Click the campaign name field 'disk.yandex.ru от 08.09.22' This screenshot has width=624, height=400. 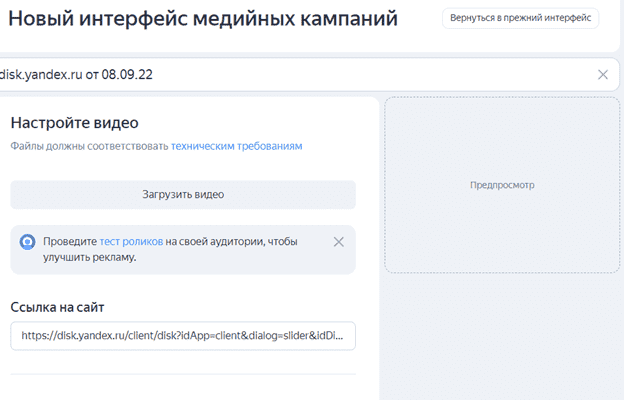click(x=308, y=74)
